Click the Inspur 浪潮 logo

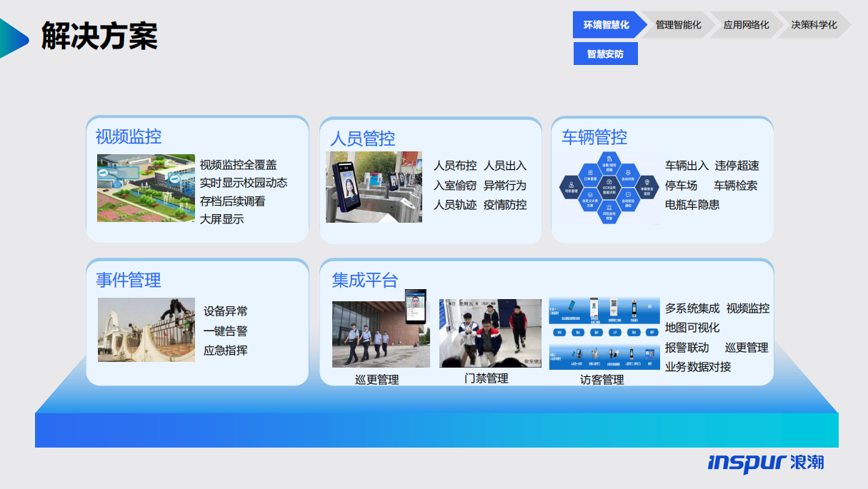coord(766,462)
